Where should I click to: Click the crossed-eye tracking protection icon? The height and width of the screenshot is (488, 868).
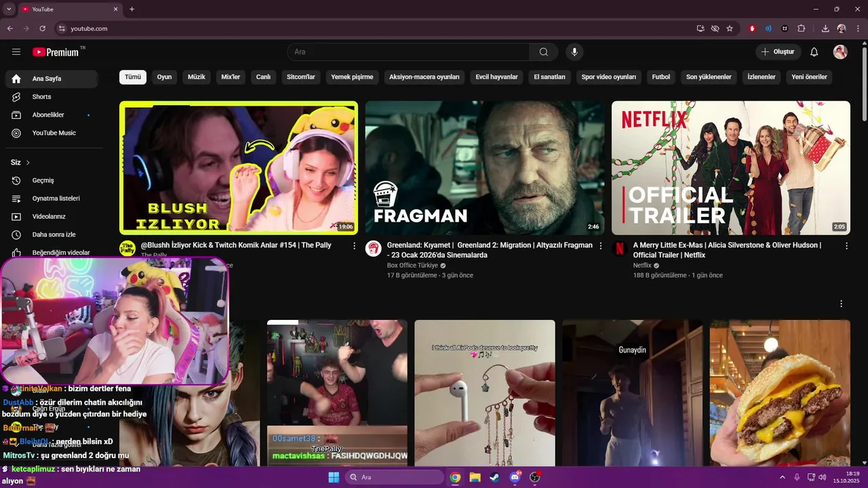[x=715, y=28]
